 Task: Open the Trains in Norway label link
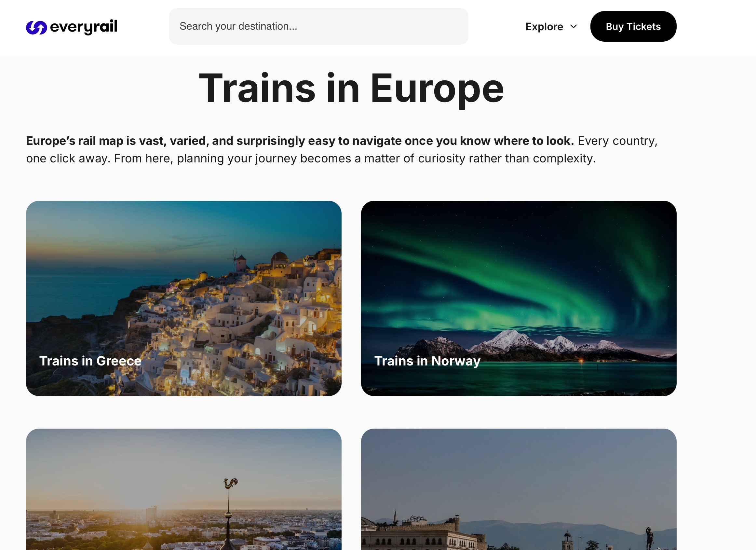tap(427, 361)
